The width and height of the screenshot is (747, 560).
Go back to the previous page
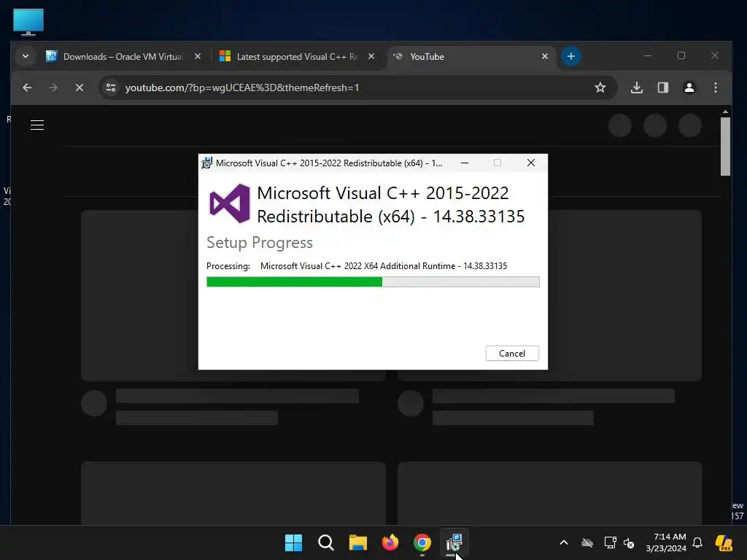[27, 87]
